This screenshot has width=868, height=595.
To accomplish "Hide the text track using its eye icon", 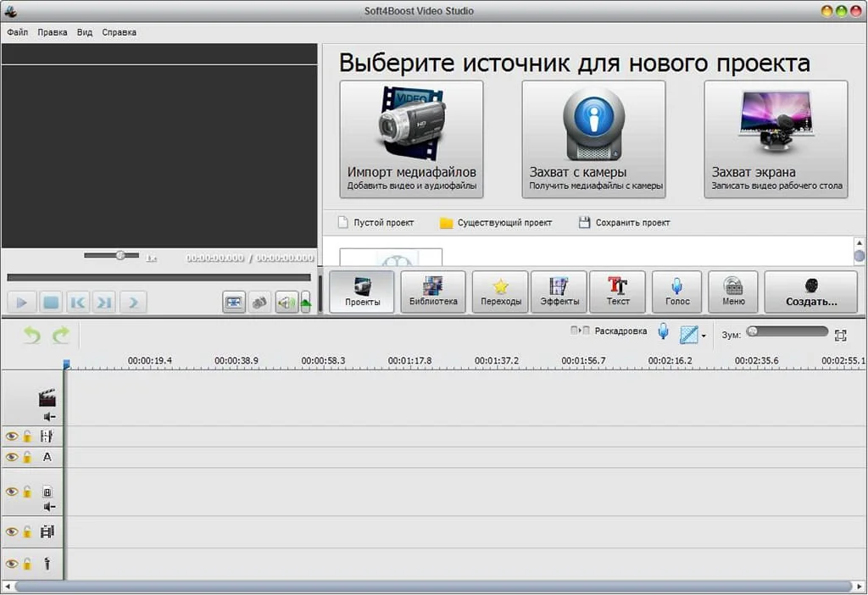I will click(x=11, y=457).
